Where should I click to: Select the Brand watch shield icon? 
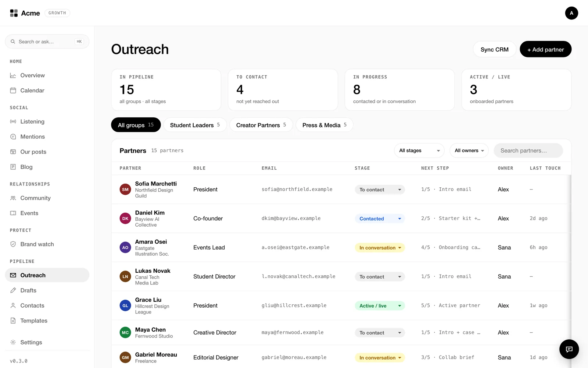click(x=13, y=244)
